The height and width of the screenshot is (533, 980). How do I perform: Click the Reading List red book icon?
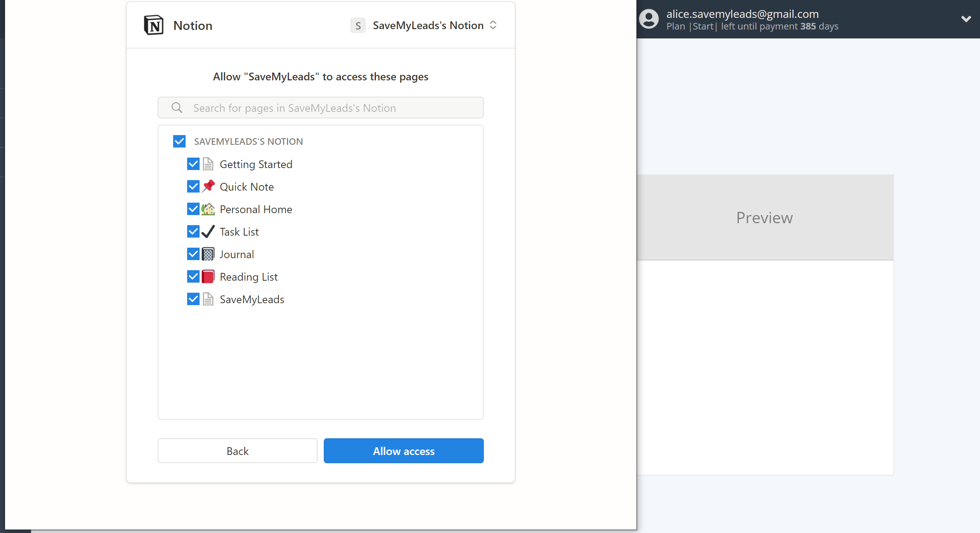208,276
